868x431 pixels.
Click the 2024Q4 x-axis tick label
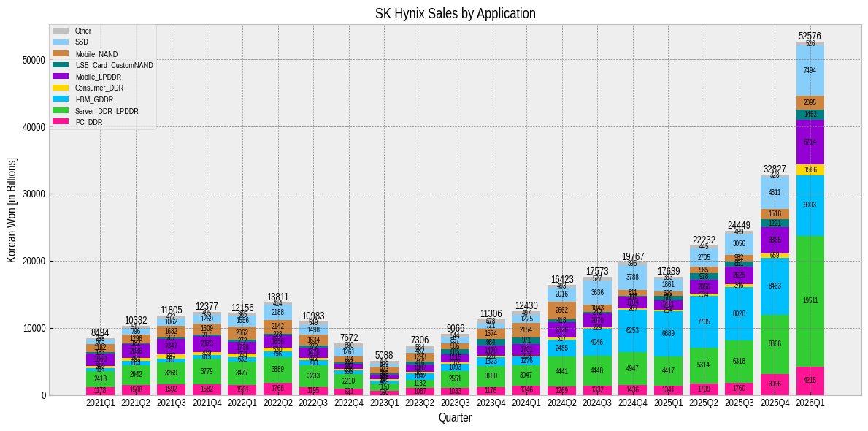click(633, 404)
